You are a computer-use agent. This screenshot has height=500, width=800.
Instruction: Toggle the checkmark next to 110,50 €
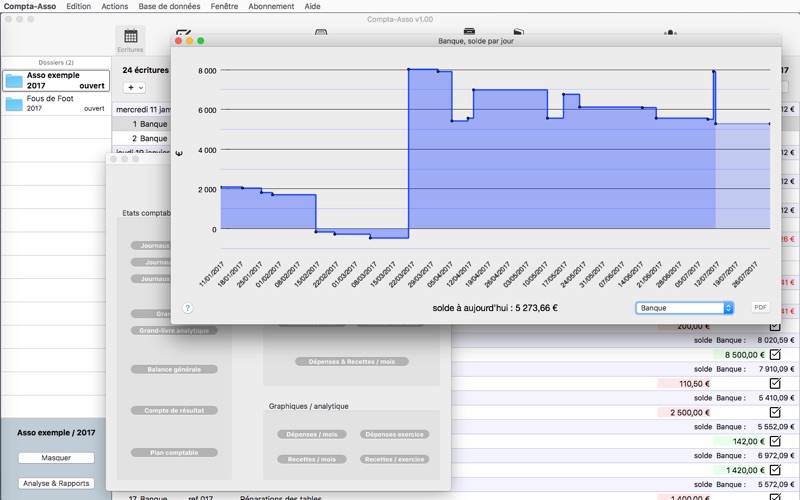coord(775,383)
